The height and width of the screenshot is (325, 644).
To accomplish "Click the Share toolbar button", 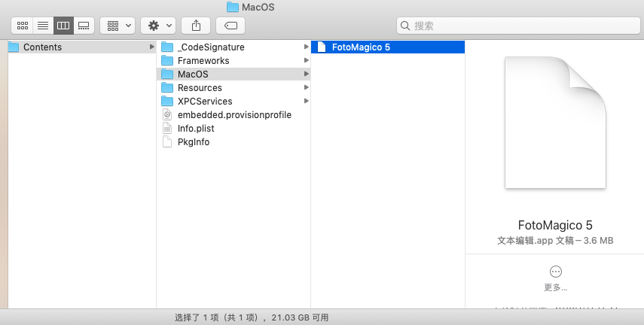I will tap(196, 26).
